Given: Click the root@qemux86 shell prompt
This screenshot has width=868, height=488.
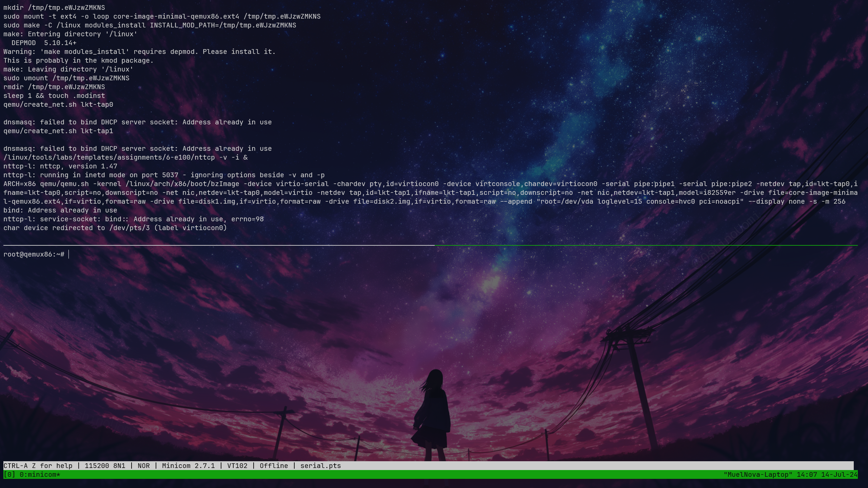Looking at the screenshot, I should (x=34, y=254).
